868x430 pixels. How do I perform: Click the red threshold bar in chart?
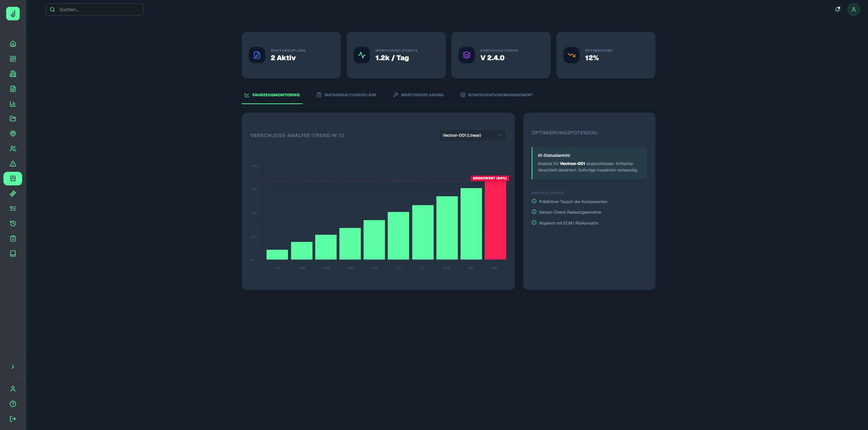coord(495,220)
